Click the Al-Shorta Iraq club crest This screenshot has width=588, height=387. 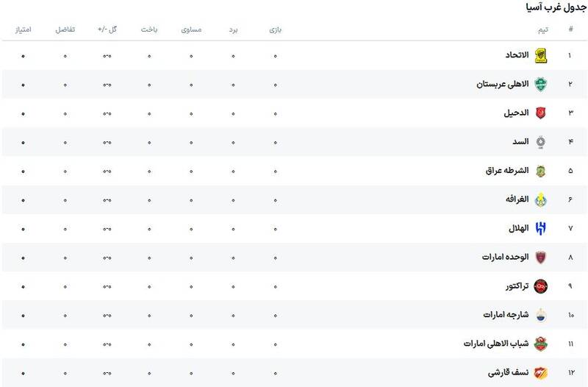click(x=540, y=171)
